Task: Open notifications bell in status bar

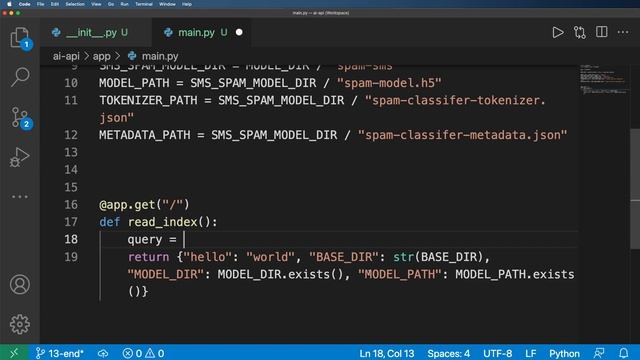Action: [623, 353]
